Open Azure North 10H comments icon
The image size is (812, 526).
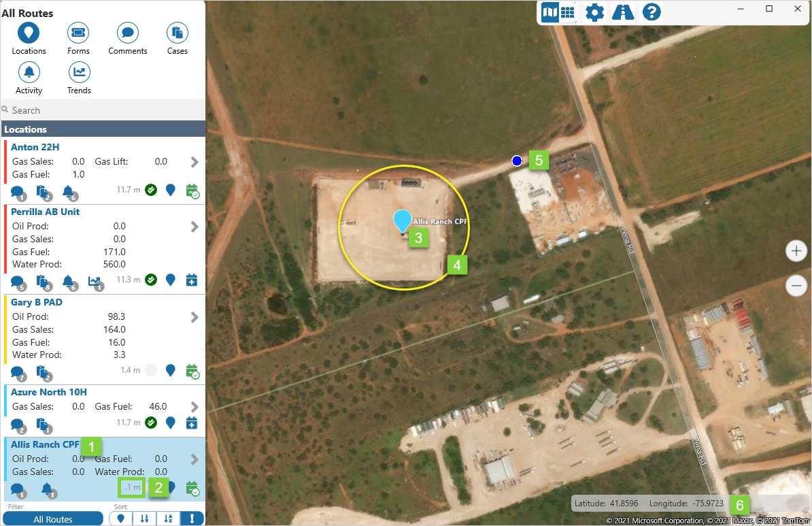coord(18,425)
